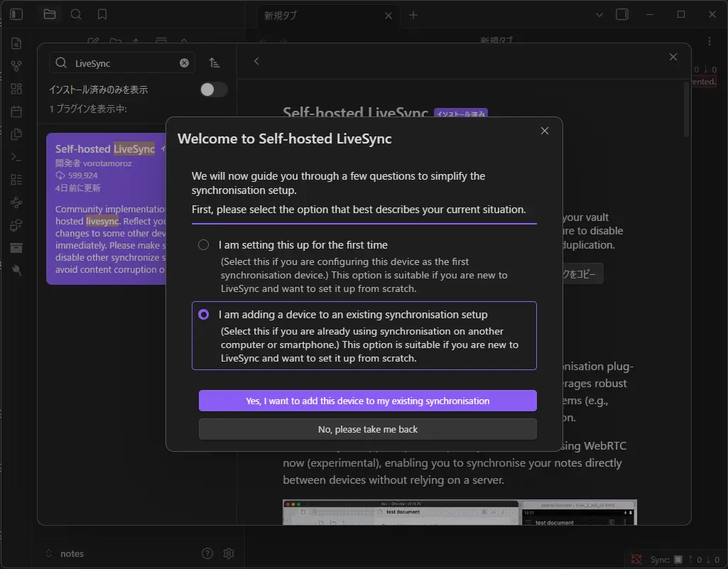Select "I am adding a device" radio option
728x569 pixels.
click(x=203, y=315)
